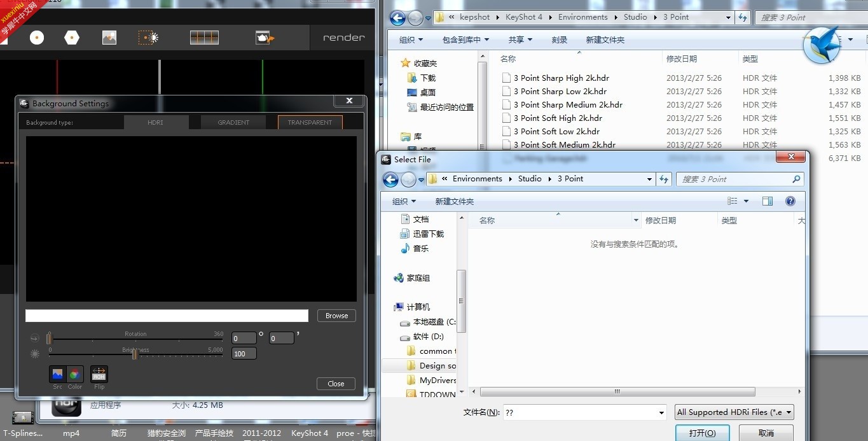The height and width of the screenshot is (441, 868).
Task: Switch background type to GRADIENT
Action: pyautogui.click(x=233, y=122)
